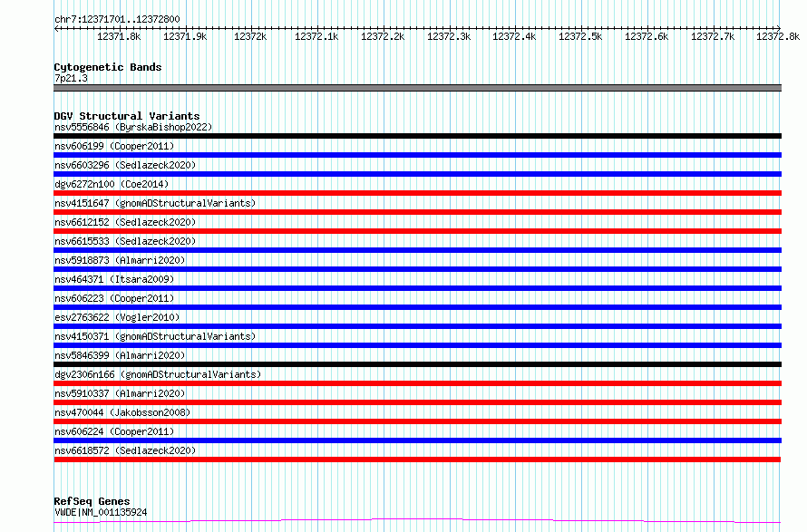This screenshot has width=807, height=532.
Task: Click the 12372.3k ruler tick label
Action: tap(449, 36)
